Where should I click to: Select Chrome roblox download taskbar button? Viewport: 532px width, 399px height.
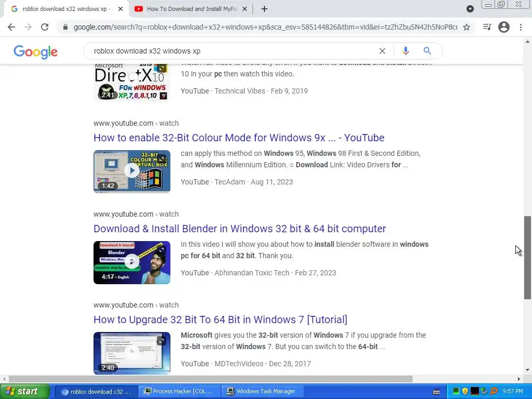point(96,392)
